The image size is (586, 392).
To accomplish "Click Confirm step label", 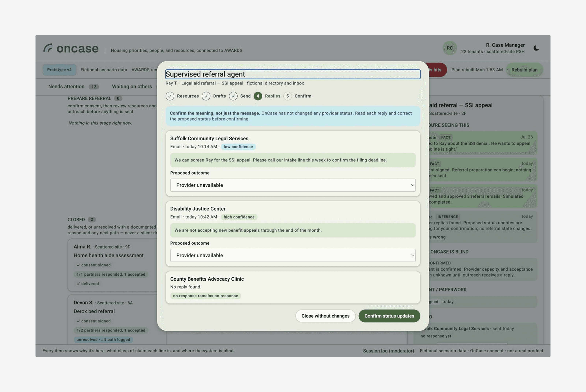I will (x=303, y=96).
